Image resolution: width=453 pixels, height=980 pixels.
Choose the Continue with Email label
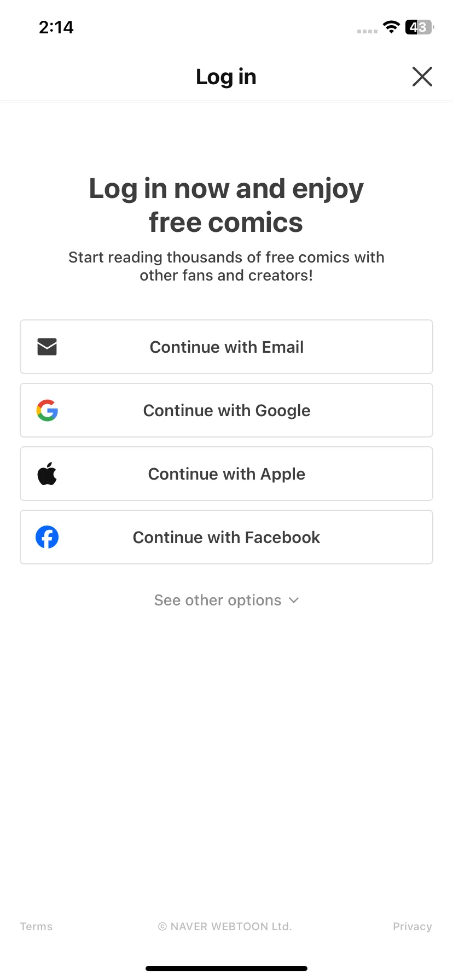pos(226,347)
